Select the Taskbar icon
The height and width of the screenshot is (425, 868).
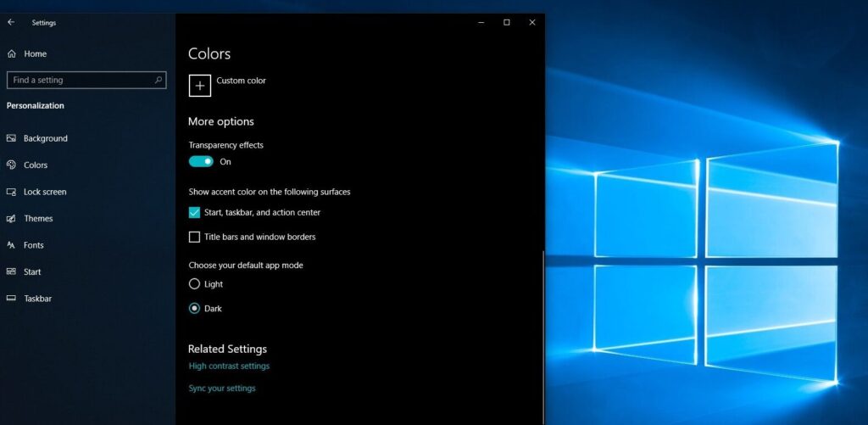[x=11, y=298]
